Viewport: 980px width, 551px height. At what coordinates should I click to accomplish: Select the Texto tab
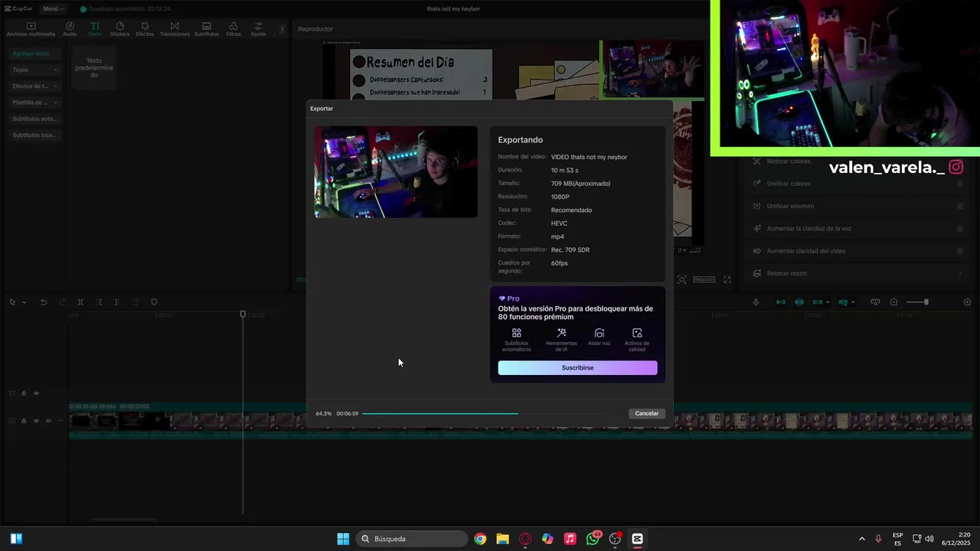(95, 29)
